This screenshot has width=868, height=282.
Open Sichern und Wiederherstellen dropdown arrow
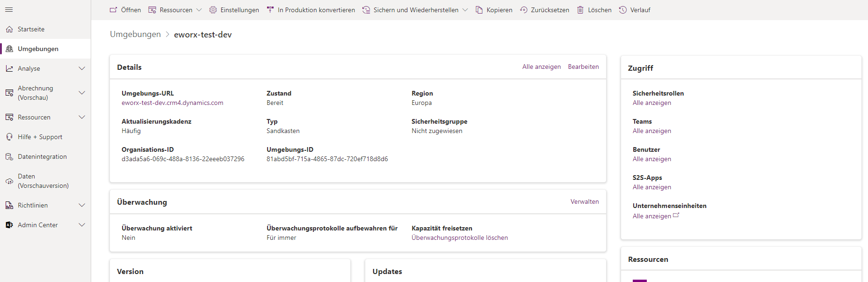465,10
